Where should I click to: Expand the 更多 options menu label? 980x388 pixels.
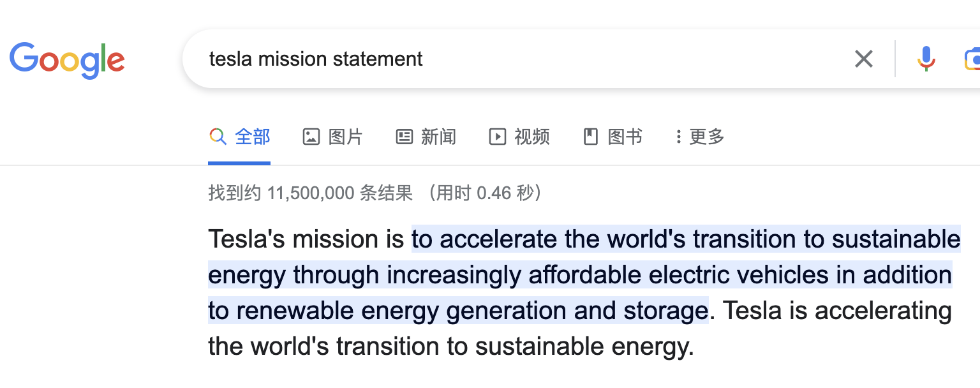(707, 137)
